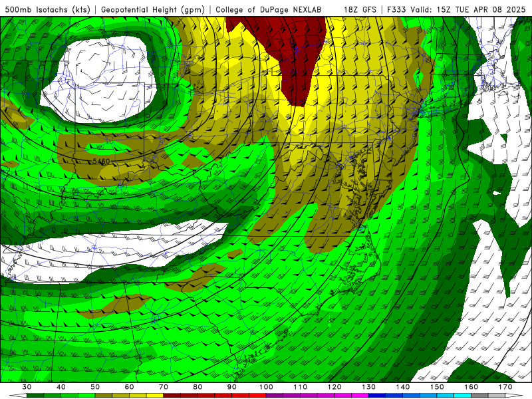Click the '150' value on the color scale
The image size is (532, 399).
point(437,387)
